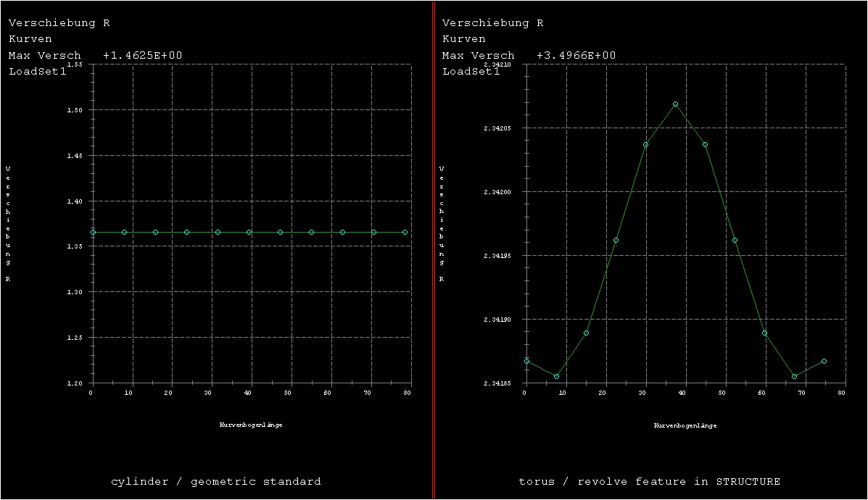Click 'Verschiebung R' title in torus graph
The height and width of the screenshot is (500, 868).
point(492,22)
